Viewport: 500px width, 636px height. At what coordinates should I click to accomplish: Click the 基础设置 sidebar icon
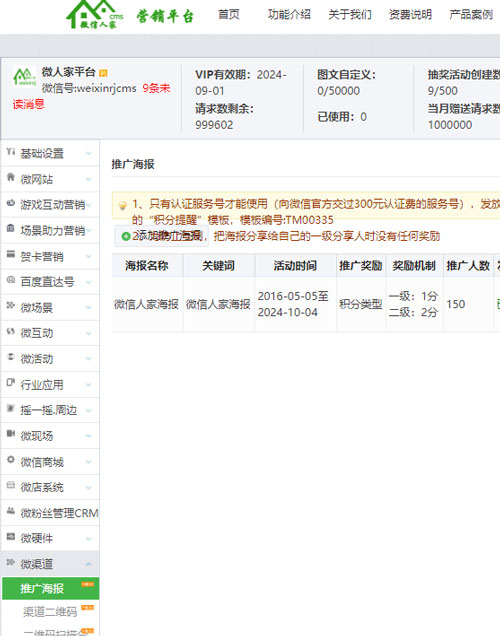[x=11, y=152]
